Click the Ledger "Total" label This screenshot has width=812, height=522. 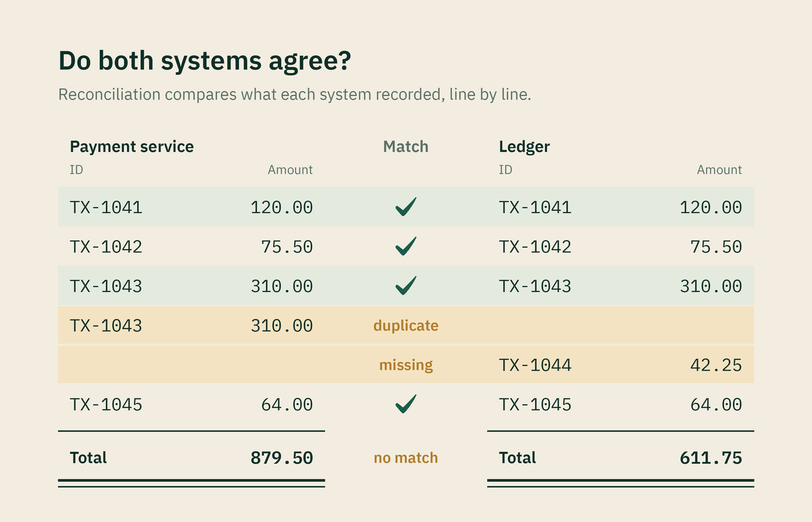coord(517,458)
